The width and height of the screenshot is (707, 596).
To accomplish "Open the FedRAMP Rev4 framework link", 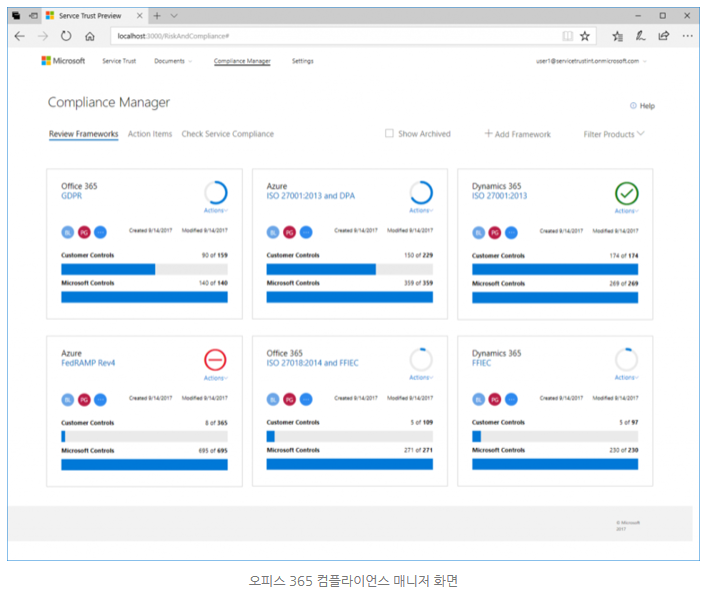I will tap(88, 363).
